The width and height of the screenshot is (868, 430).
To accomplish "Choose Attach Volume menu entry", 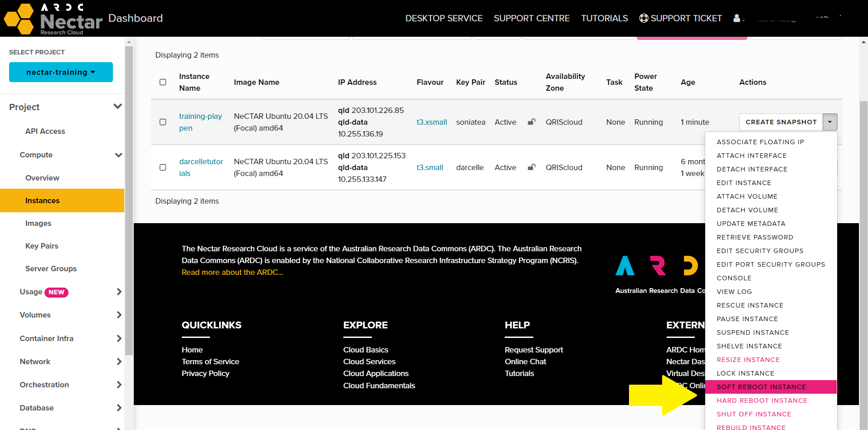I will tap(771, 196).
